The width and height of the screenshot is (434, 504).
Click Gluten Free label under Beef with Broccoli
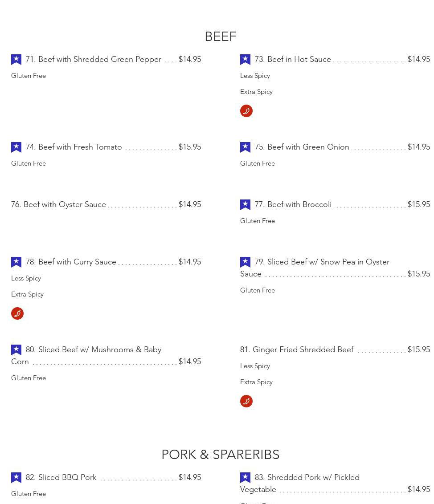tap(258, 221)
